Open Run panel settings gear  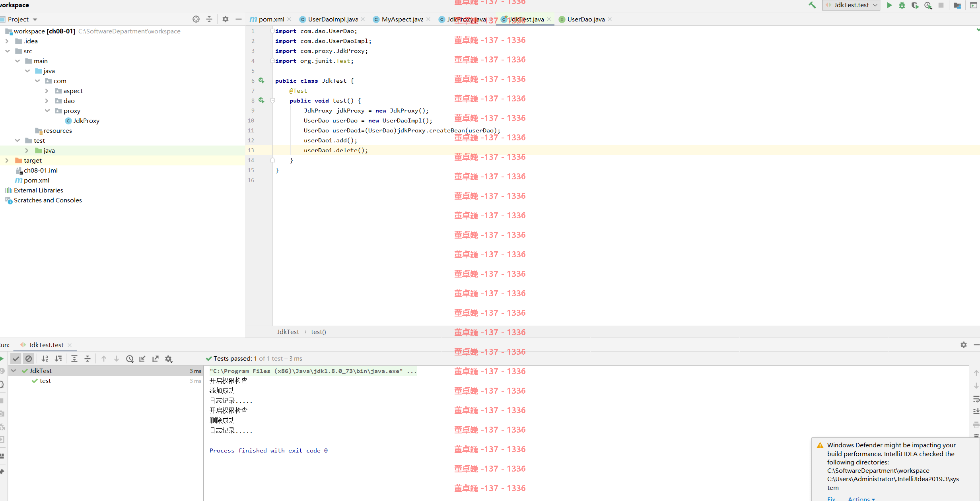pos(963,345)
